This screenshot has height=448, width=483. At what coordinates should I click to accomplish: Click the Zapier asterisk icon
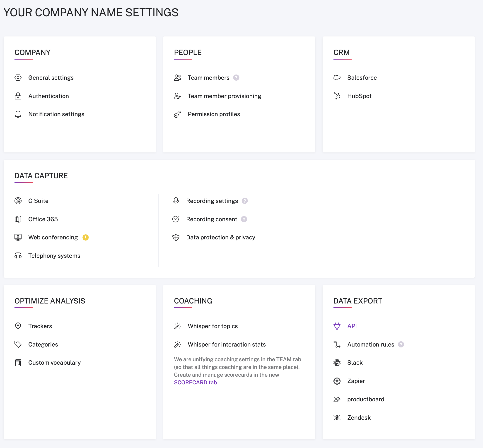click(x=337, y=381)
